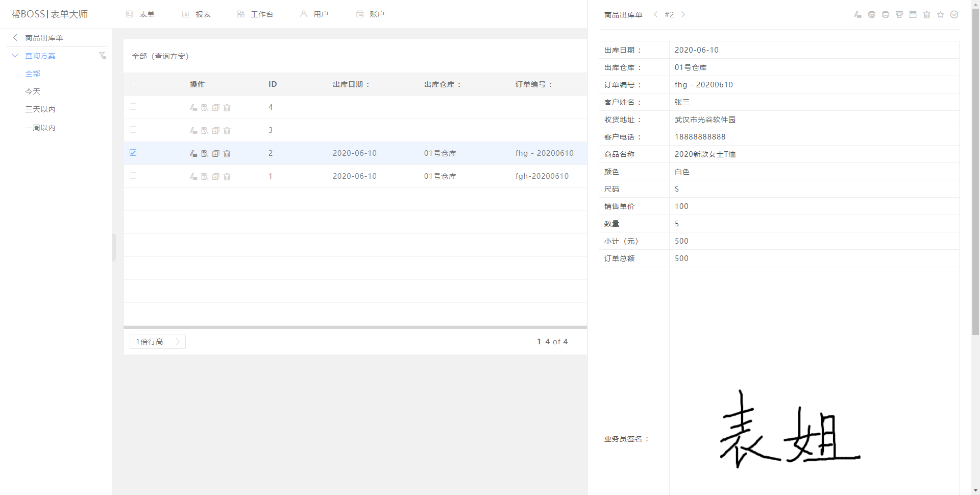Collapse the 查询方案 tree section
This screenshot has width=980, height=495.
point(15,56)
